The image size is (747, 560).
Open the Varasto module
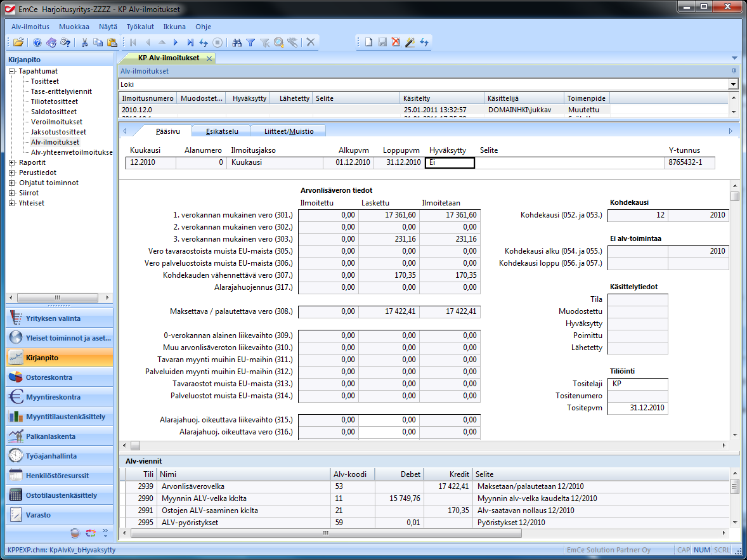tap(60, 515)
